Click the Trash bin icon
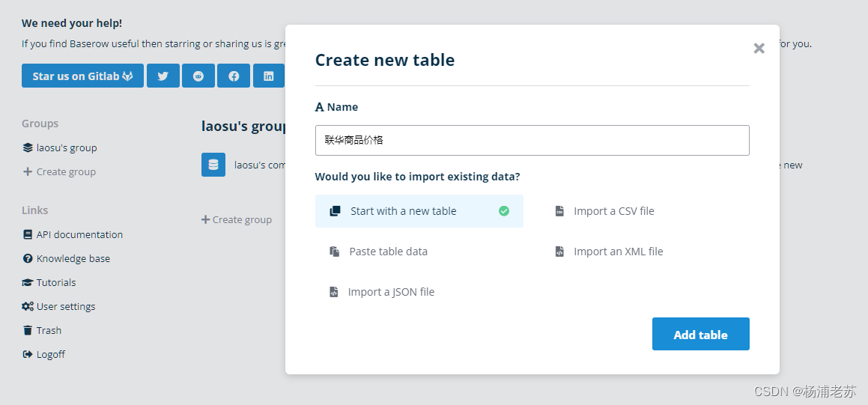The width and height of the screenshot is (868, 405). [x=28, y=330]
